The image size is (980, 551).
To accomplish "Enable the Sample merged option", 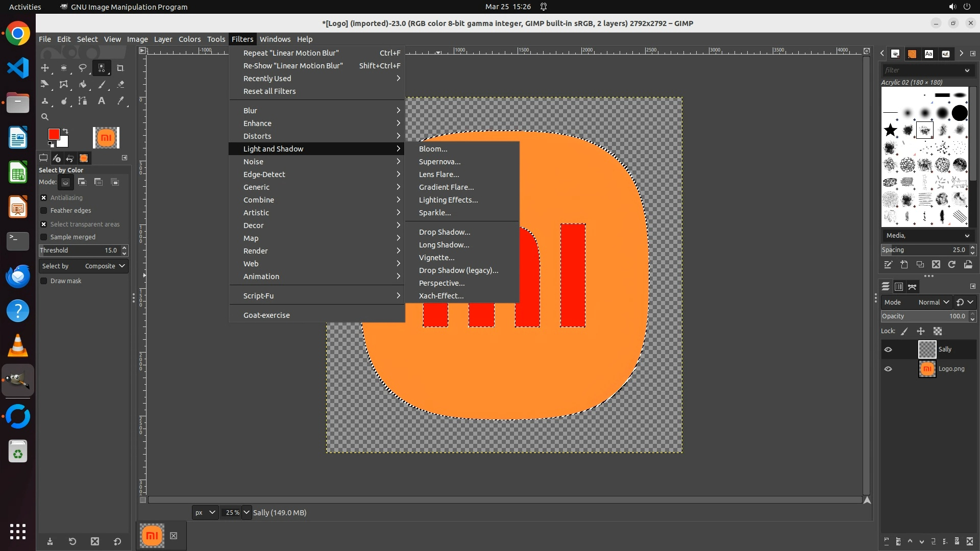I will tap(44, 237).
